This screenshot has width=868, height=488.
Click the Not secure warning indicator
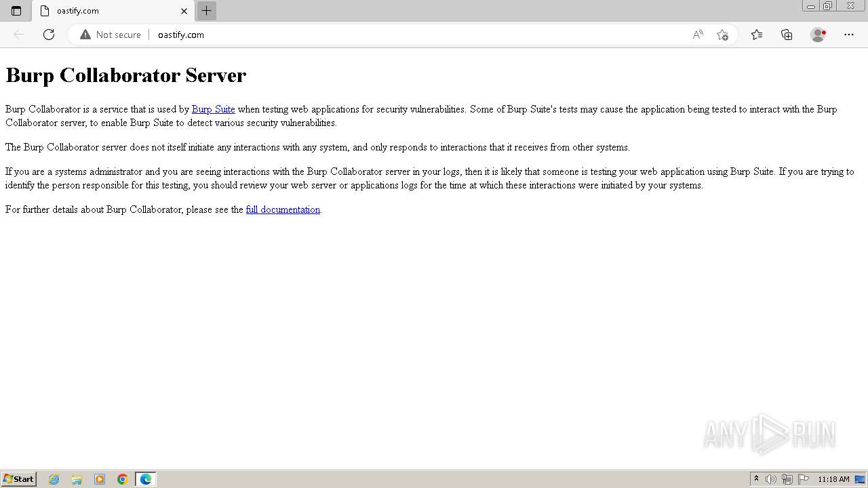(111, 35)
